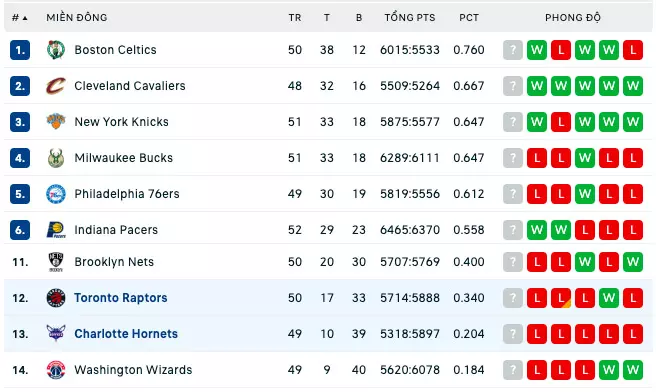Open the Philadelphia 76ers logo
The width and height of the screenshot is (656, 392).
56,194
